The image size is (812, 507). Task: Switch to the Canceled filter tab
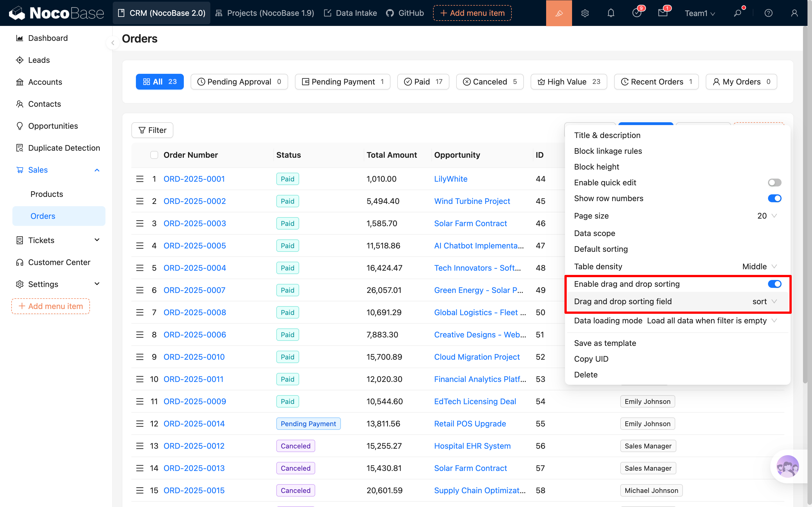(489, 82)
